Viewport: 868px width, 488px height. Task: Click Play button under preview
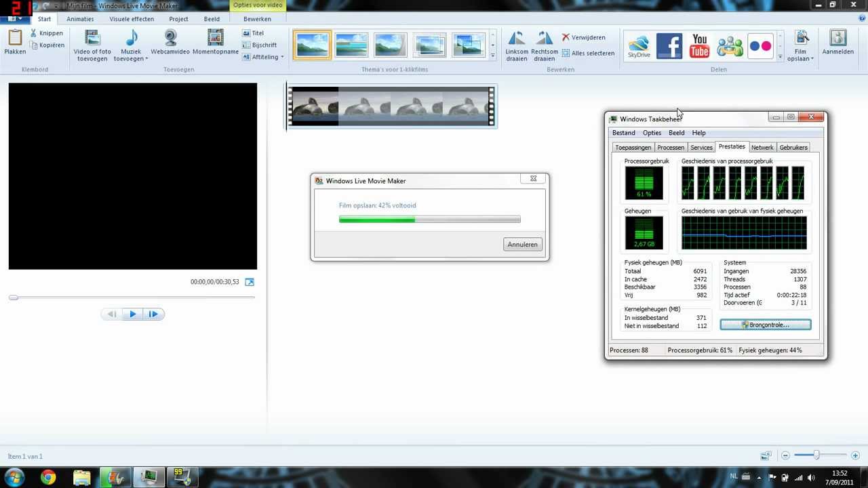click(133, 314)
